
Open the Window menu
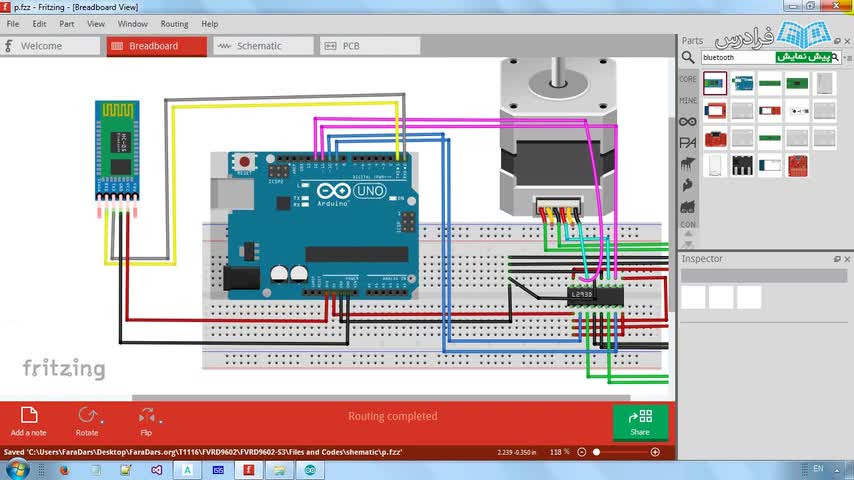pyautogui.click(x=132, y=24)
